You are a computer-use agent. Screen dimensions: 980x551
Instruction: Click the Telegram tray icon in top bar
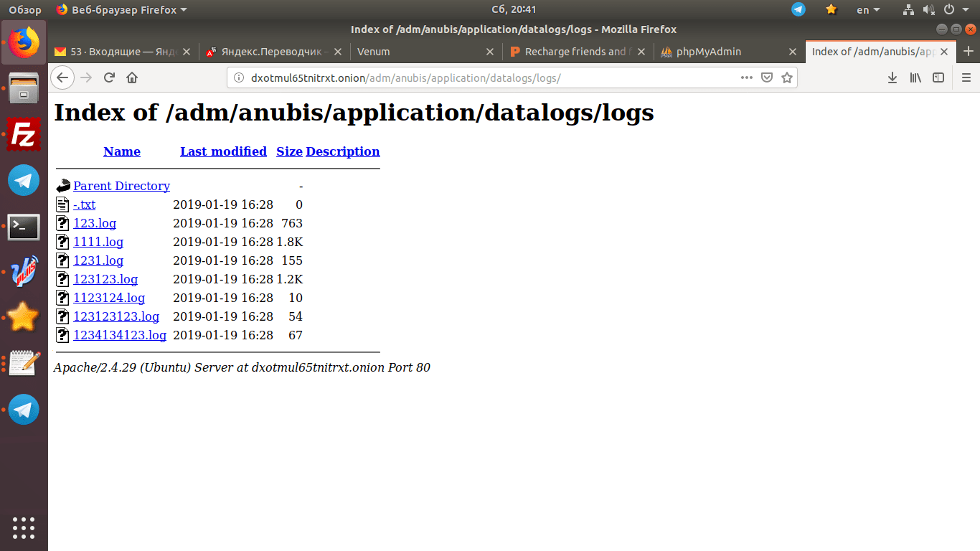798,9
